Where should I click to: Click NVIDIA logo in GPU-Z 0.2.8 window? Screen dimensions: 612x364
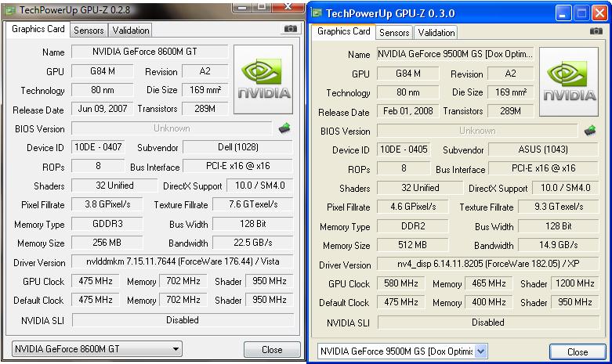pyautogui.click(x=263, y=79)
